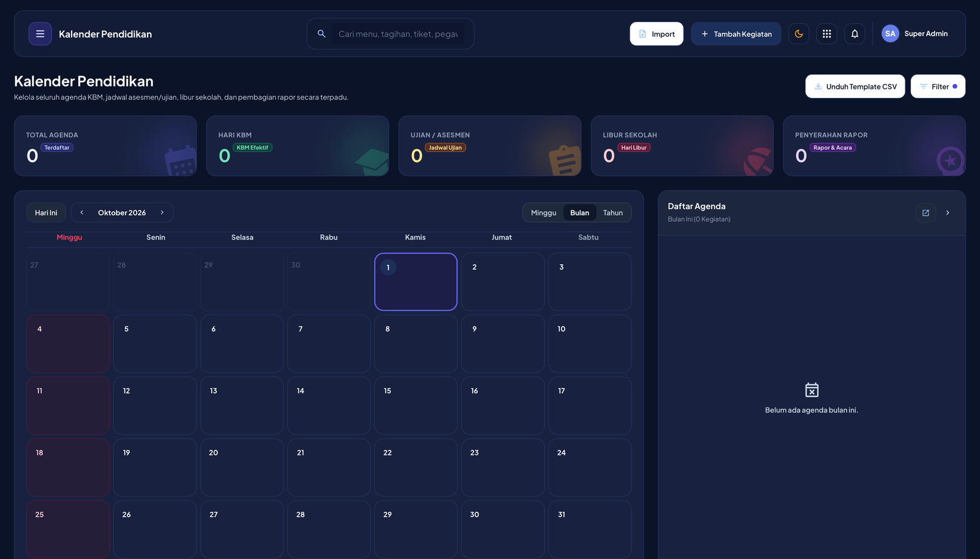Go to next month arrow
The width and height of the screenshot is (980, 559).
162,213
